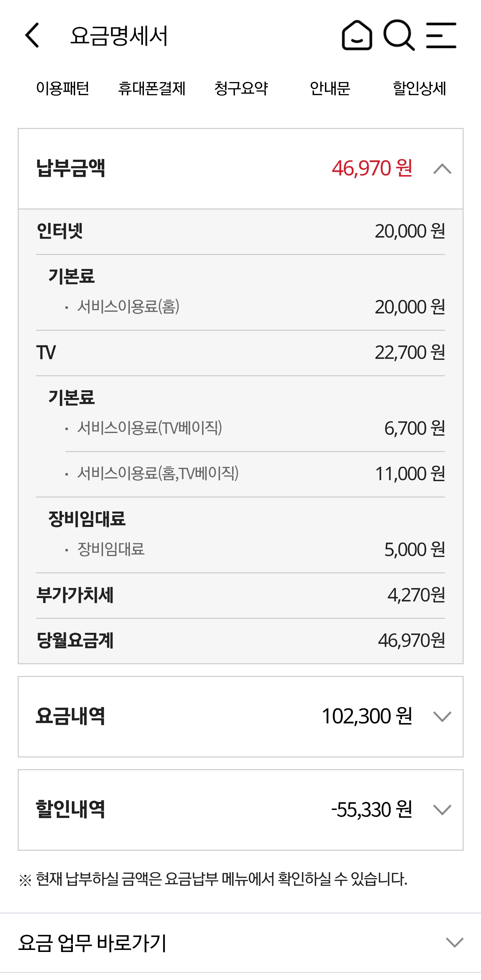Viewport: 481px width, 980px height.
Task: Click the 요금명세서 page title
Action: pos(119,36)
